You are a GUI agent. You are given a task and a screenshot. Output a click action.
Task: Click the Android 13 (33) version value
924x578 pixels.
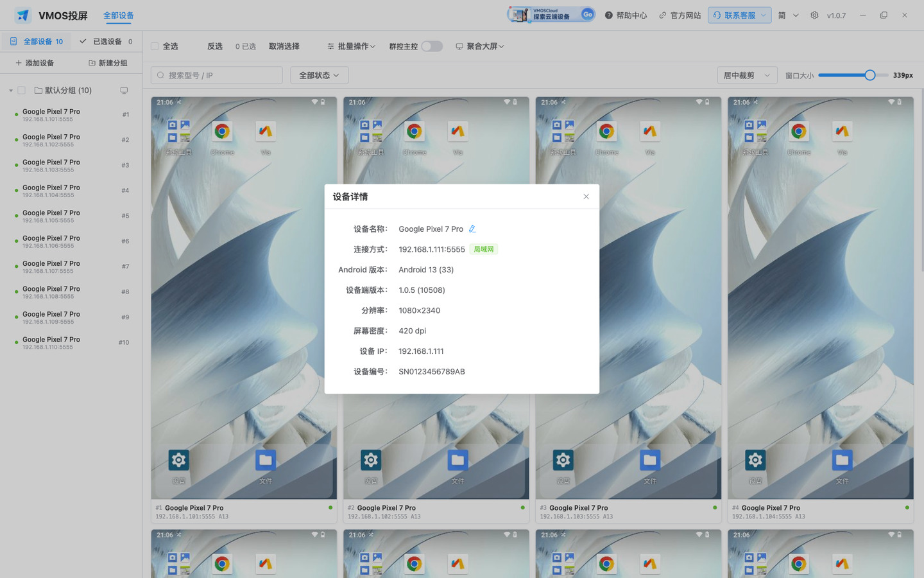click(426, 270)
